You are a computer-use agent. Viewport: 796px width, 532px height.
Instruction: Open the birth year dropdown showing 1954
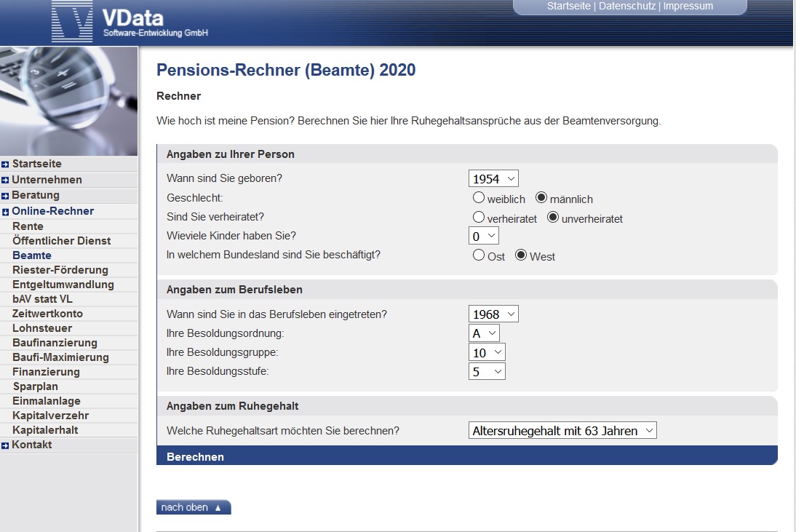coord(493,179)
